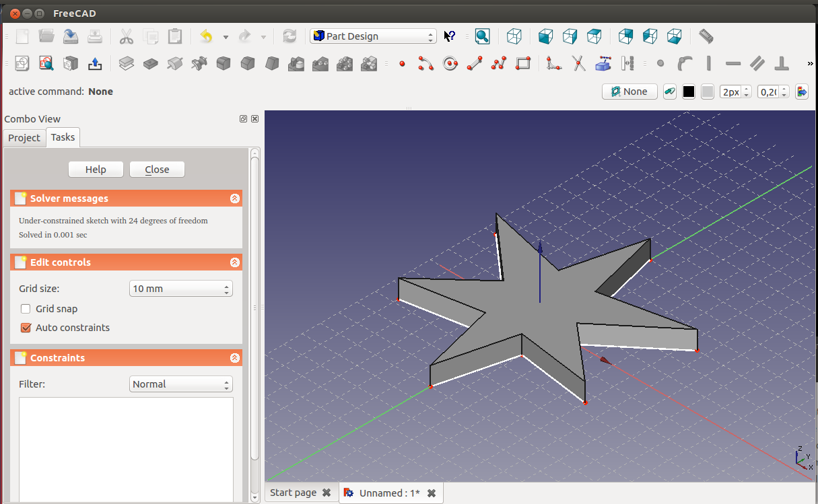This screenshot has height=504, width=818.
Task: Switch to the Start page tab
Action: click(x=294, y=493)
